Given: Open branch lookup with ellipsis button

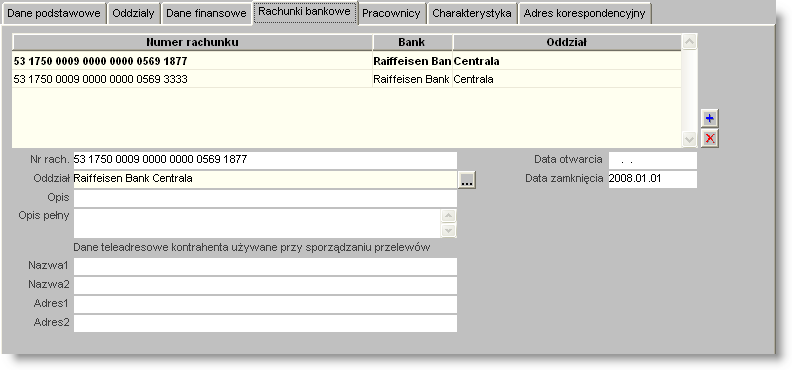Looking at the screenshot, I should click(x=467, y=180).
